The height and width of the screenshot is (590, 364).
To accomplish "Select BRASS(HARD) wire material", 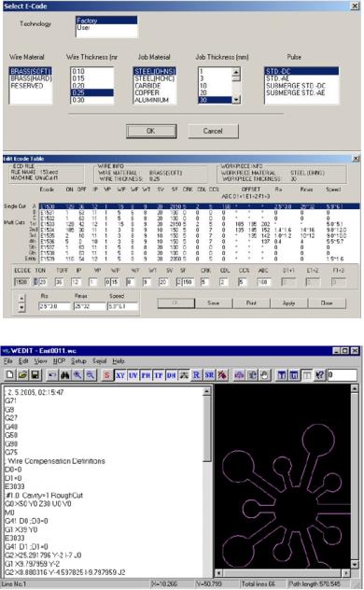I will 31,78.
